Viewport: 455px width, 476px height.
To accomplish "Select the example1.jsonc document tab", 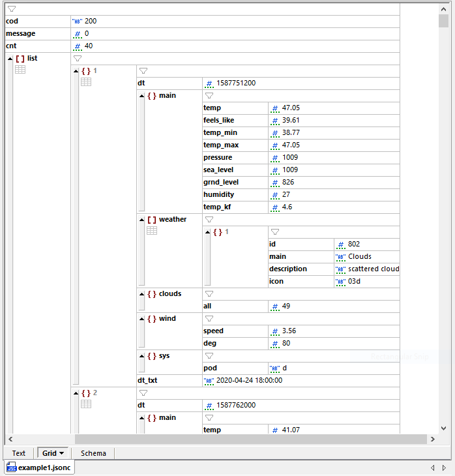I will (39, 468).
